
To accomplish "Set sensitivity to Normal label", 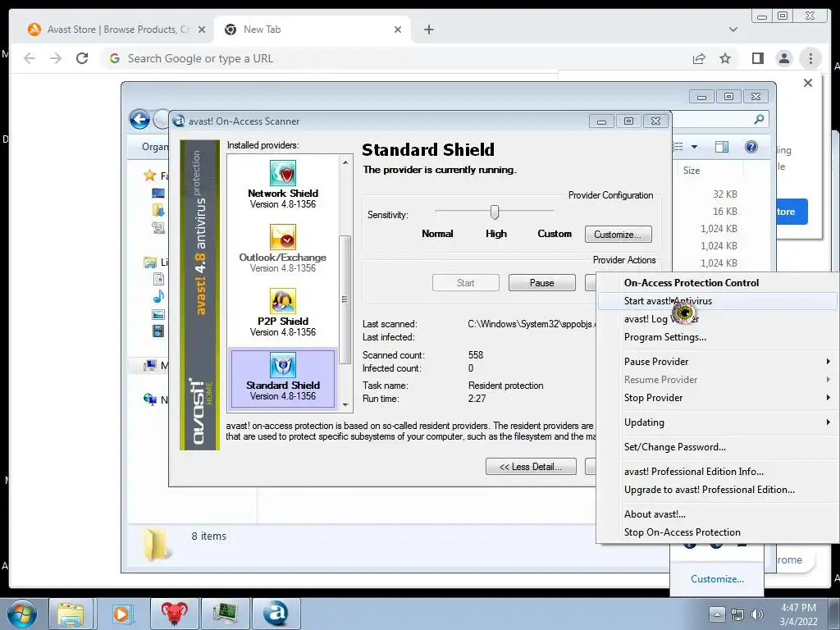I will 437,234.
